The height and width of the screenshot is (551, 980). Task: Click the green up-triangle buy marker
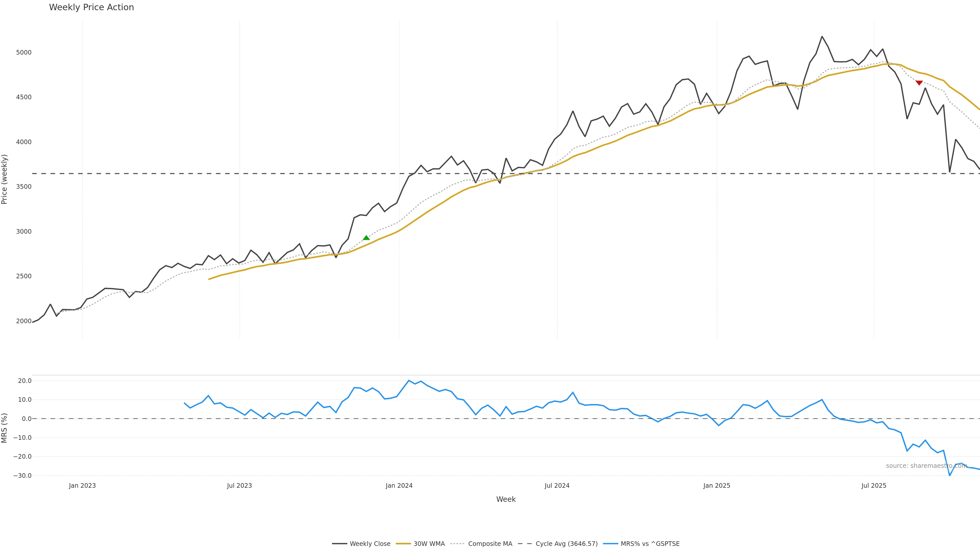tap(366, 238)
